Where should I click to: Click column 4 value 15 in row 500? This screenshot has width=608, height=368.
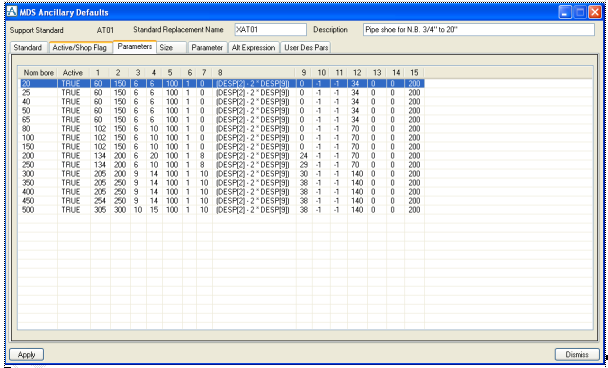(154, 210)
